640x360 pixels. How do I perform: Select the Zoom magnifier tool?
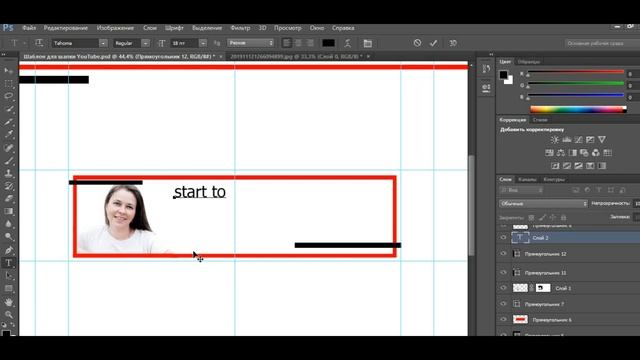coord(9,315)
